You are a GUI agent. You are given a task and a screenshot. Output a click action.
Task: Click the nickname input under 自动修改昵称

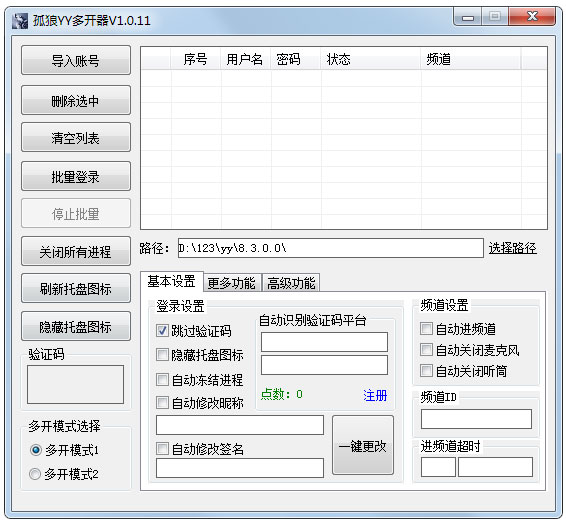240,425
